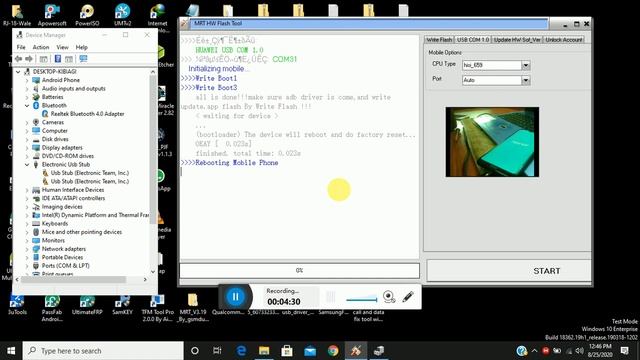Collapse Bluetooth node
Screen dimensions: 640x360
[x=27, y=105]
